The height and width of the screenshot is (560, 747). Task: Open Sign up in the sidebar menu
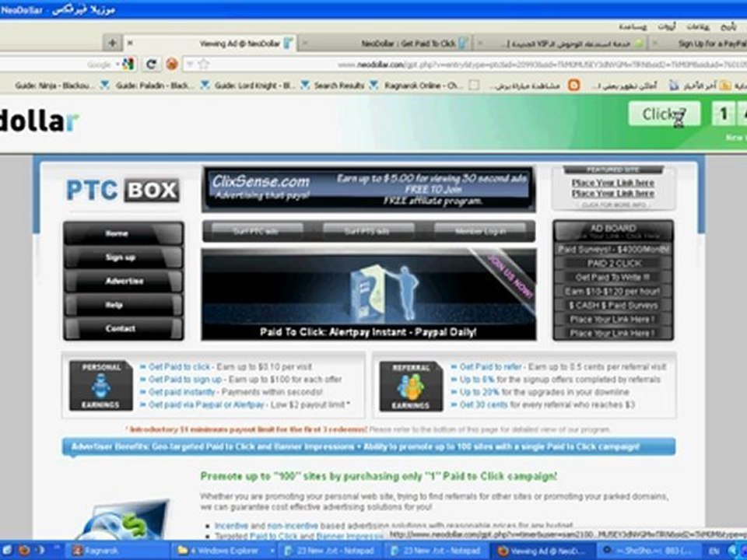pyautogui.click(x=124, y=257)
